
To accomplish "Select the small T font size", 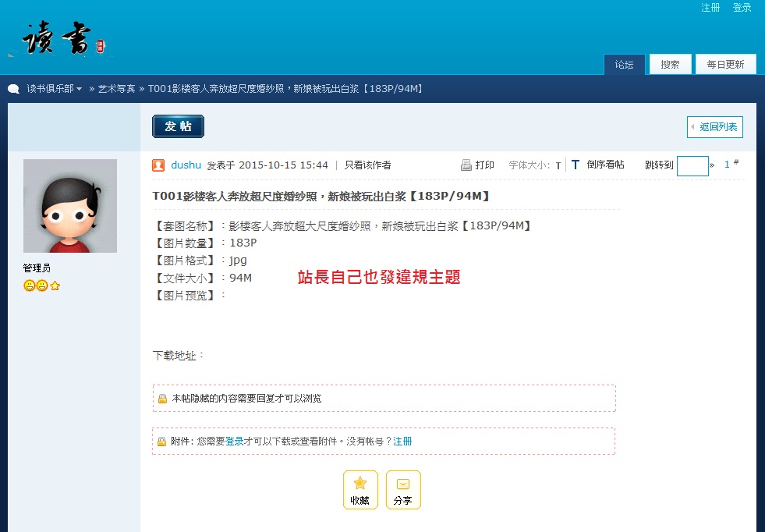I will tap(558, 166).
